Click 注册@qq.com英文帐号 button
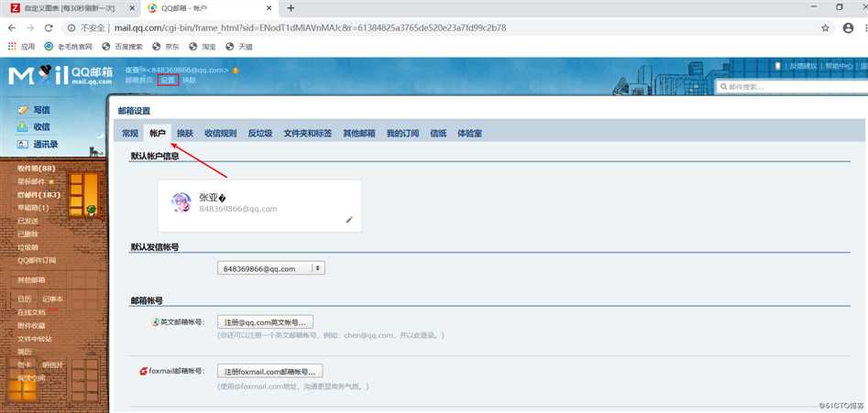This screenshot has width=868, height=413. (265, 322)
